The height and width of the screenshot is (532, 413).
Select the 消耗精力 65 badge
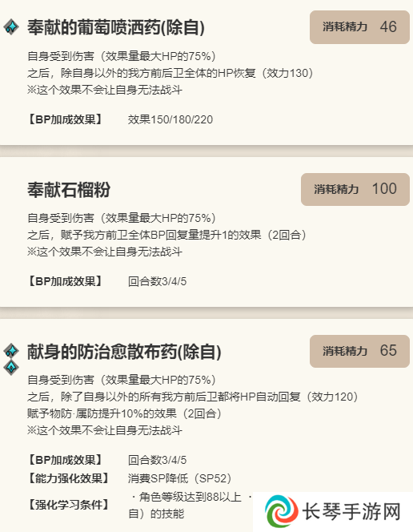[359, 351]
